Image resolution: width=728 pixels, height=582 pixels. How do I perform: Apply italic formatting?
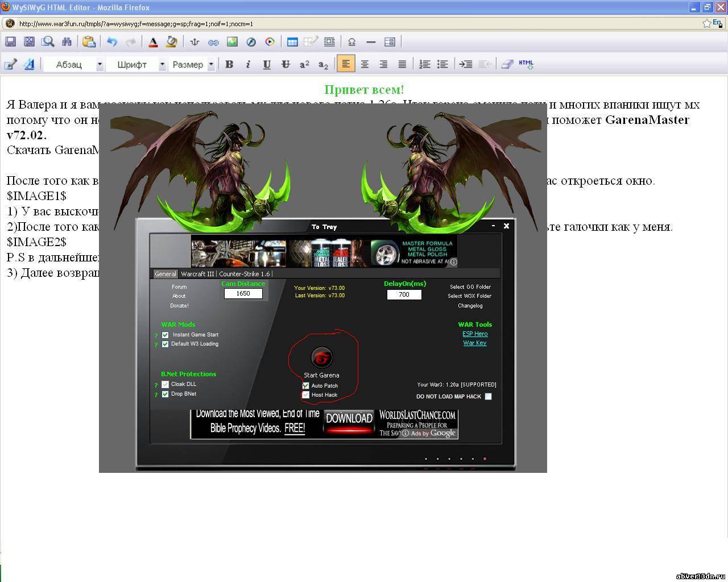tap(248, 64)
